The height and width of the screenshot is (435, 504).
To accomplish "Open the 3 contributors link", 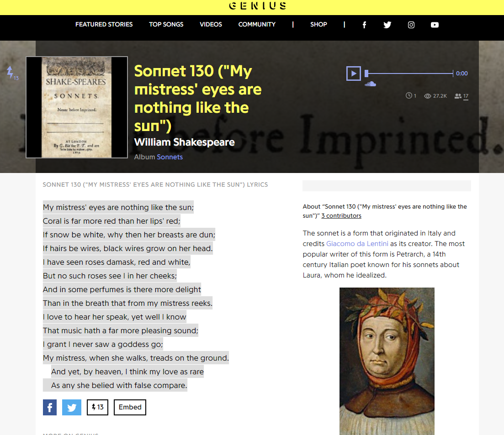I will (x=341, y=216).
